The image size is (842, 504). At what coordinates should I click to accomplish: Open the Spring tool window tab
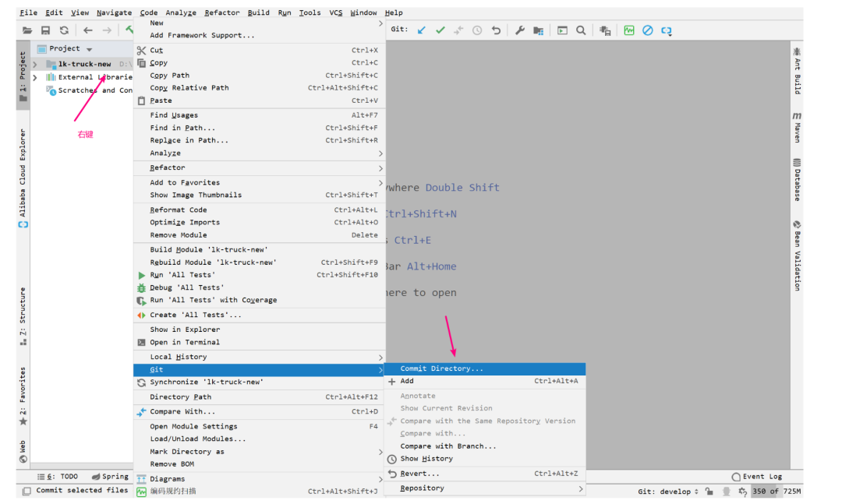click(110, 477)
